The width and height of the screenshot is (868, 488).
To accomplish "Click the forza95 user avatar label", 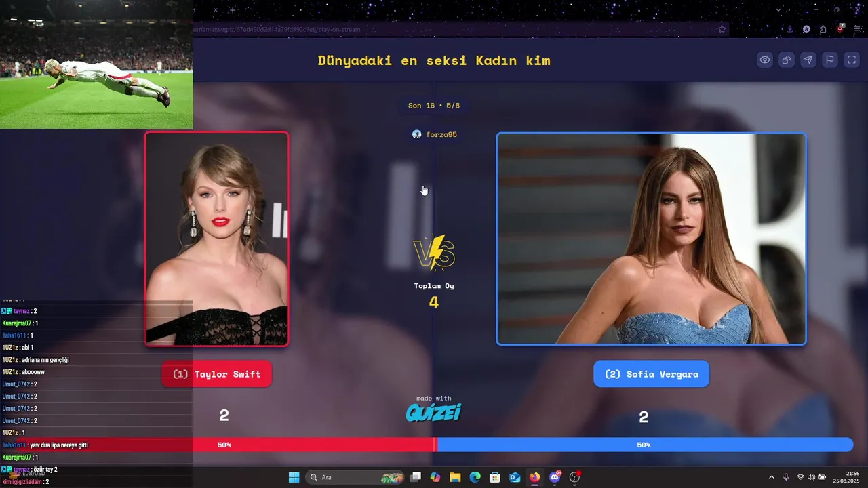I will [434, 134].
